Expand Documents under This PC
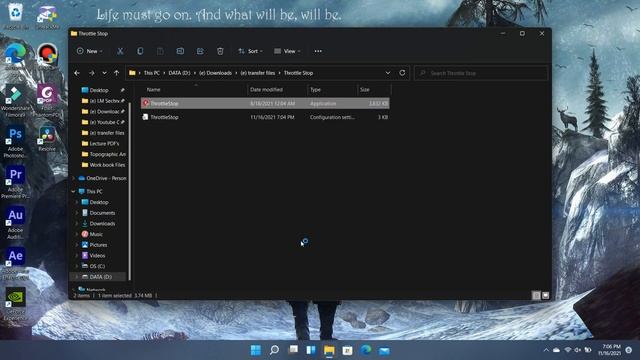 pyautogui.click(x=77, y=213)
